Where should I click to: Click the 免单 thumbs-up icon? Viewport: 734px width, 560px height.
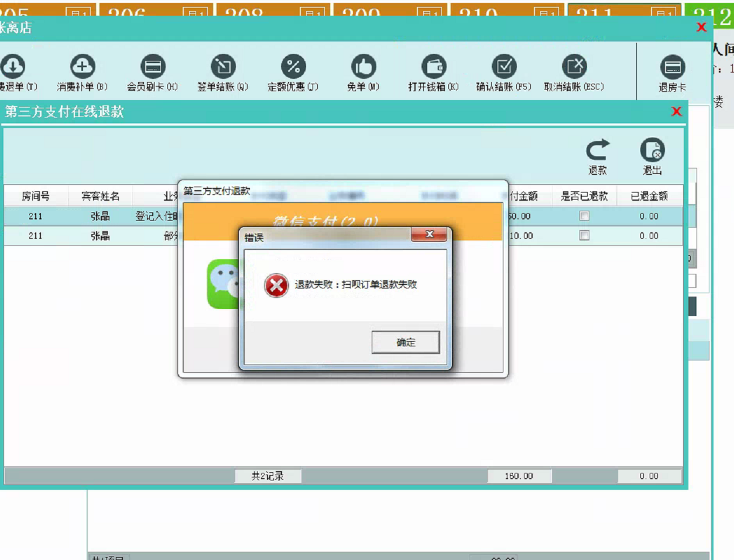click(363, 67)
